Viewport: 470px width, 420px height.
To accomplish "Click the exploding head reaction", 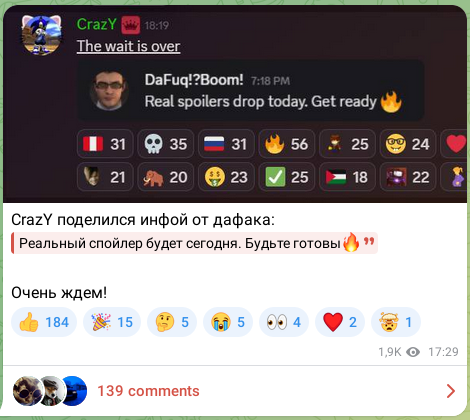I will coord(396,322).
